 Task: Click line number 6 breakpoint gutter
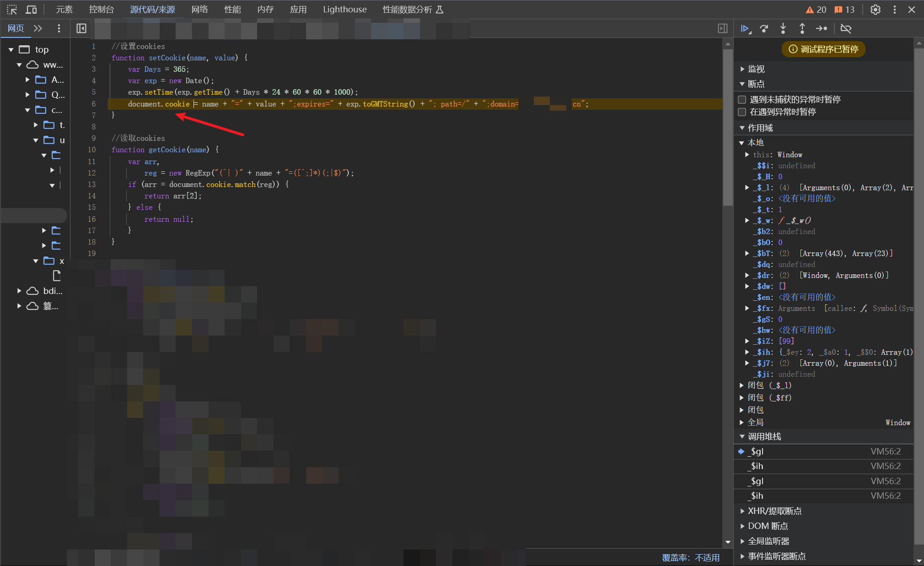click(x=94, y=104)
